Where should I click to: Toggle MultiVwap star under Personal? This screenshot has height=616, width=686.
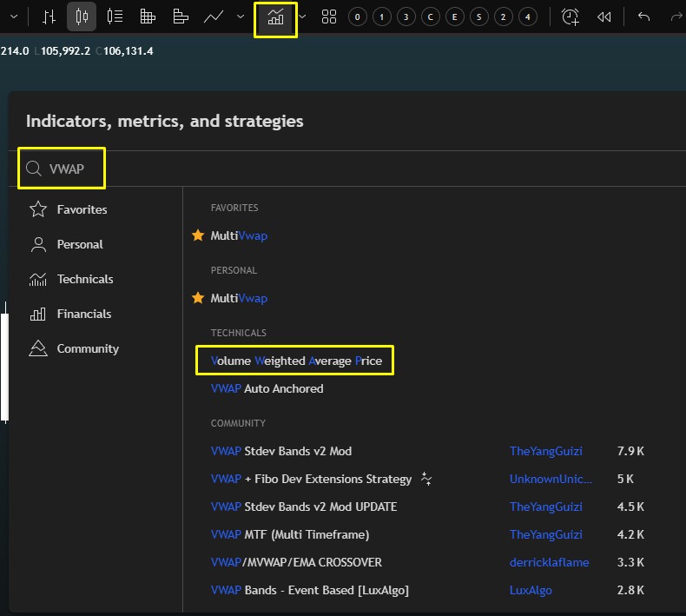pos(198,298)
